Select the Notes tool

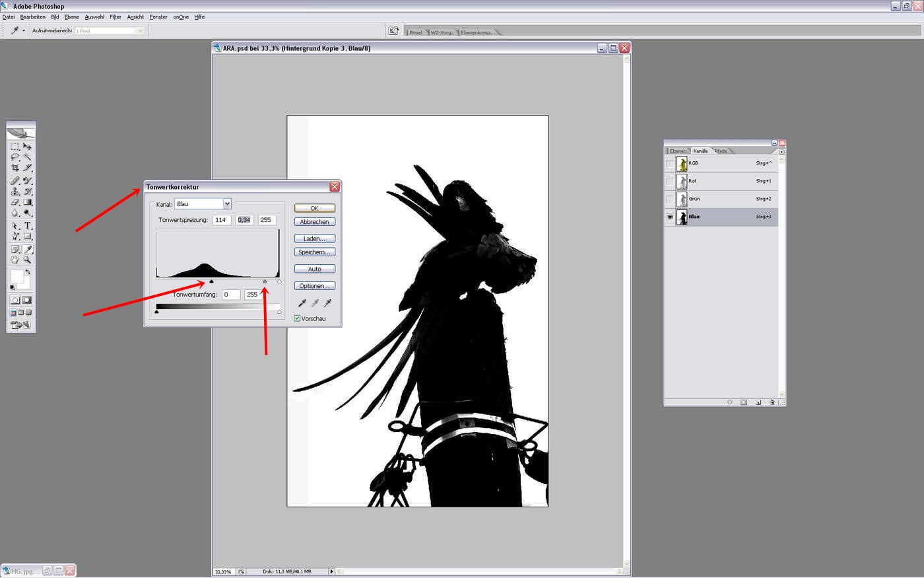point(15,249)
